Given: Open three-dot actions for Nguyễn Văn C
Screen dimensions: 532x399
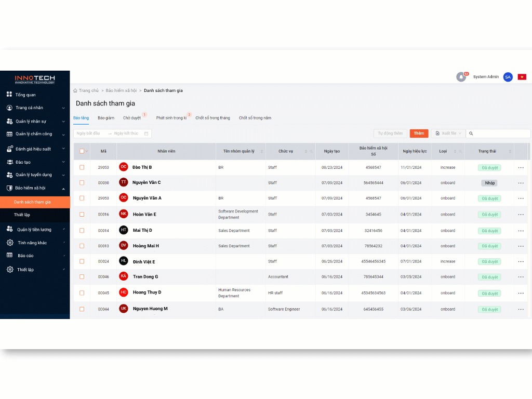Looking at the screenshot, I should [x=521, y=183].
